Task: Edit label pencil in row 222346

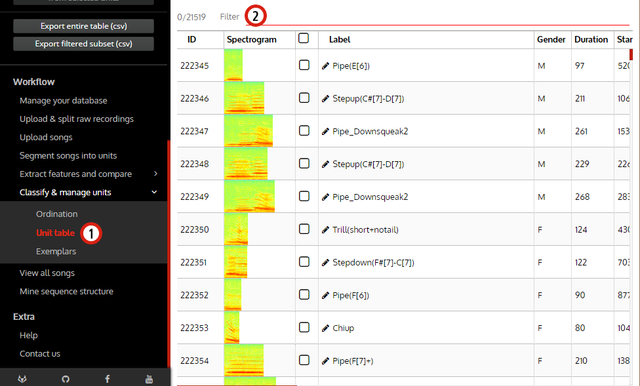Action: click(325, 98)
